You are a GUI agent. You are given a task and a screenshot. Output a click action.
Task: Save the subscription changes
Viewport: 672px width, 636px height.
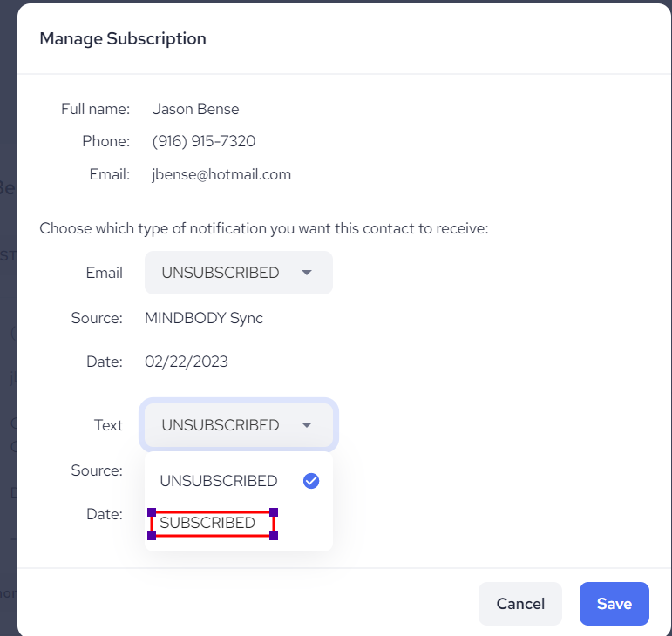(x=614, y=604)
